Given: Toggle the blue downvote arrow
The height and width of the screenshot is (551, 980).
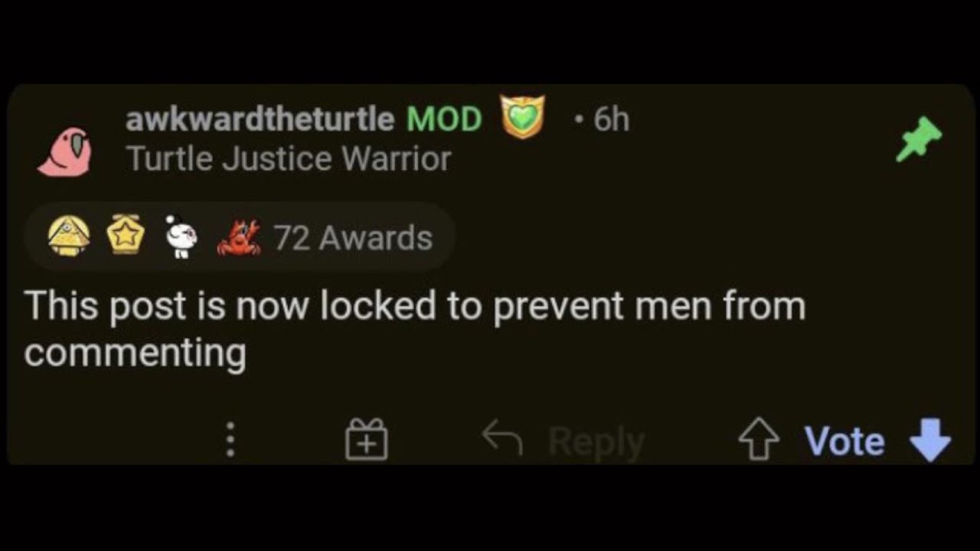Looking at the screenshot, I should pos(930,441).
